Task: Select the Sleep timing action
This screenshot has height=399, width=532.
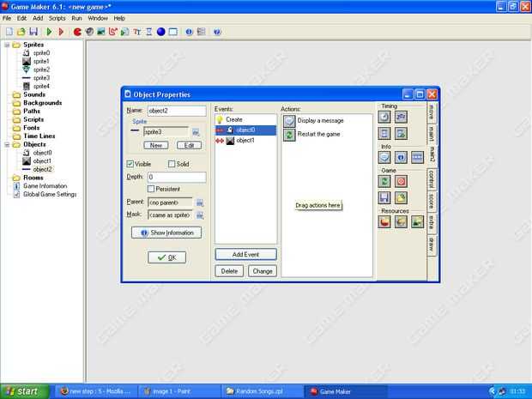Action: 401,117
